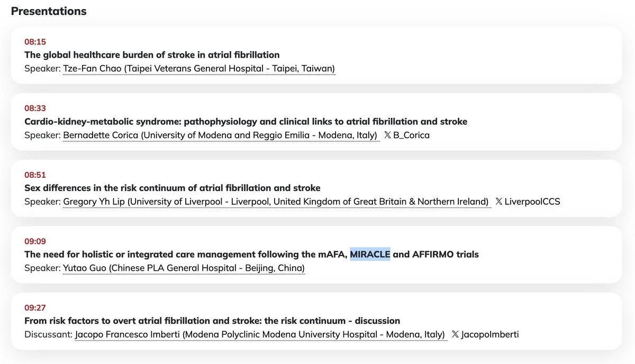Click the Presentations heading
635x364 pixels.
(49, 11)
